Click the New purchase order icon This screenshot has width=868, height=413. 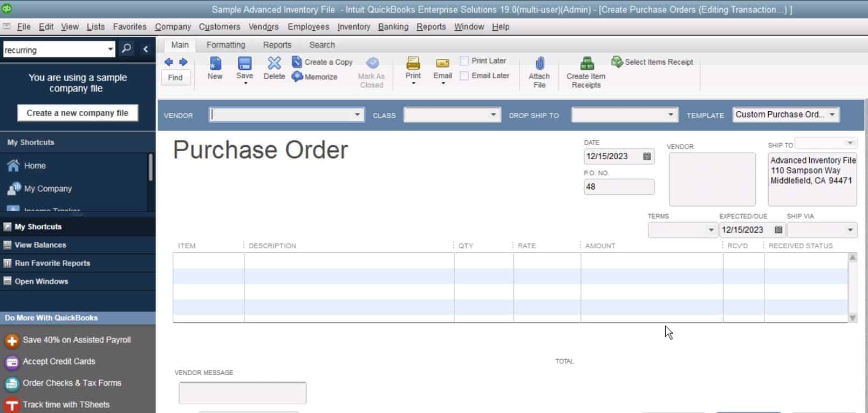pos(215,64)
